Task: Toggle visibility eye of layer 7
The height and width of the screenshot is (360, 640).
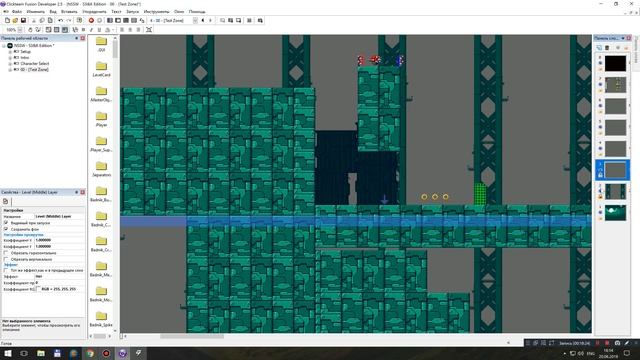Action: (600, 84)
